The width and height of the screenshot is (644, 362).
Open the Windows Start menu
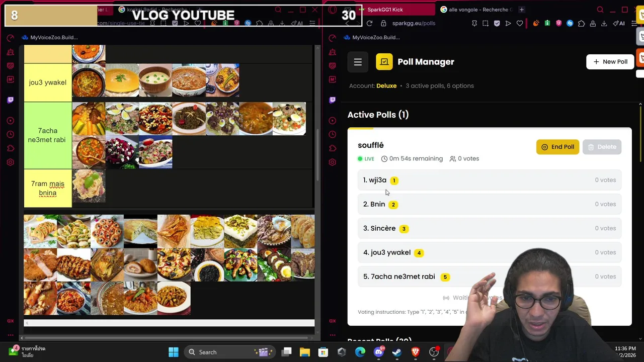click(x=174, y=352)
